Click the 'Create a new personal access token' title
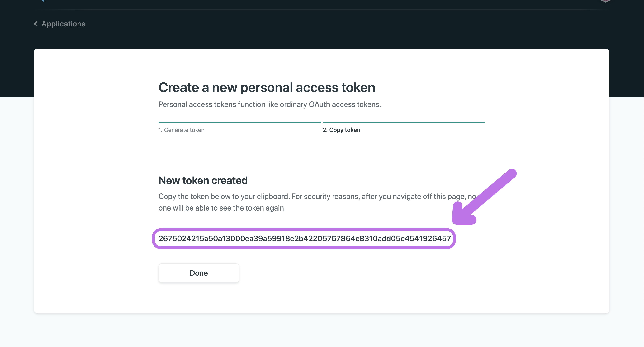Screen dimensions: 644x347 pyautogui.click(x=267, y=87)
